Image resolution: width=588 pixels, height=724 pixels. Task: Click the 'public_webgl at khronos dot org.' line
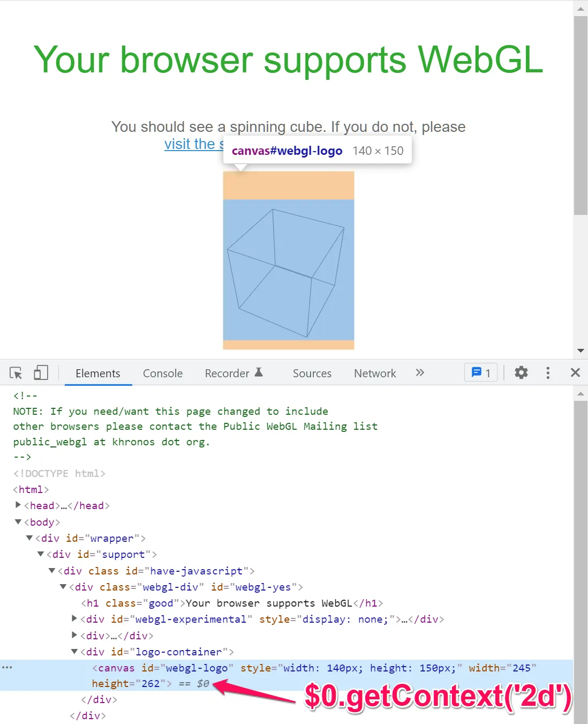click(x=111, y=442)
